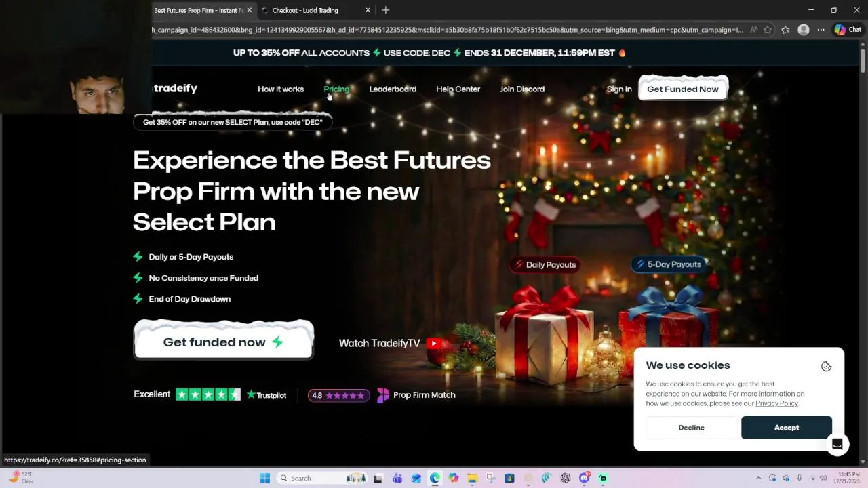This screenshot has width=868, height=488.
Task: Open a new browser tab
Action: tap(386, 10)
